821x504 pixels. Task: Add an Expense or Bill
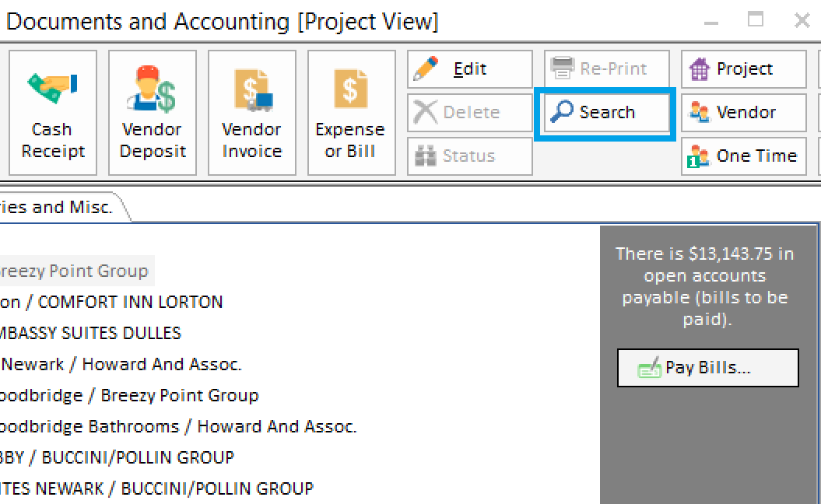tap(350, 113)
